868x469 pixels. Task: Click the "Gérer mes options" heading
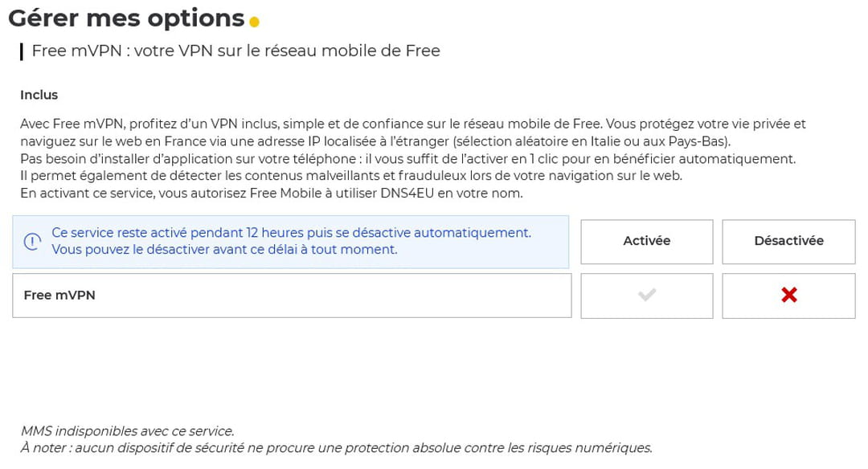pyautogui.click(x=126, y=18)
